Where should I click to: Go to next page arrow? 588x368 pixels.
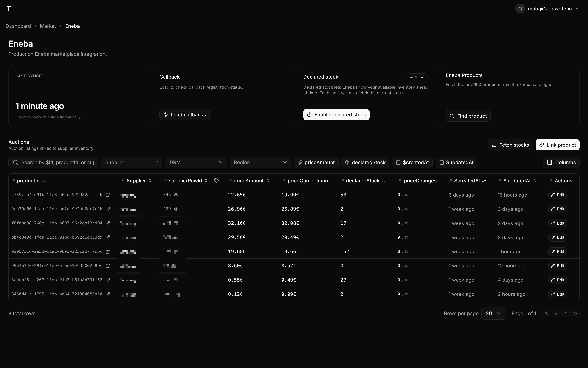point(565,313)
